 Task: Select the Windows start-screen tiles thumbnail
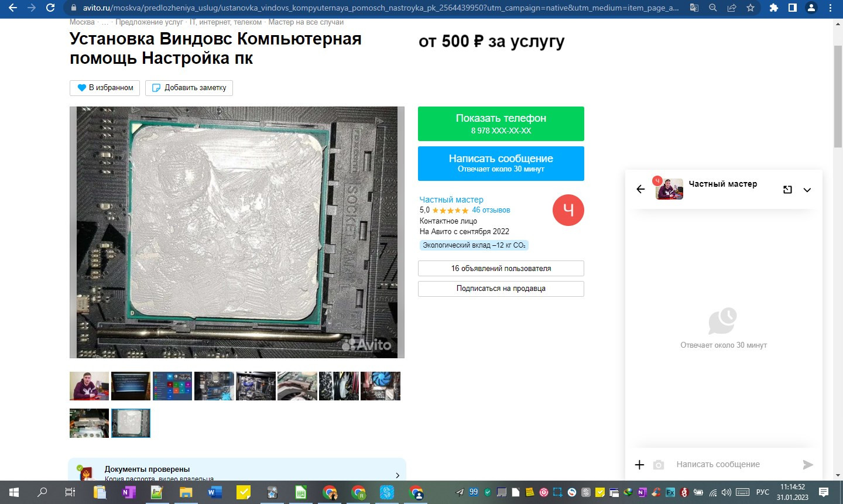coord(172,386)
